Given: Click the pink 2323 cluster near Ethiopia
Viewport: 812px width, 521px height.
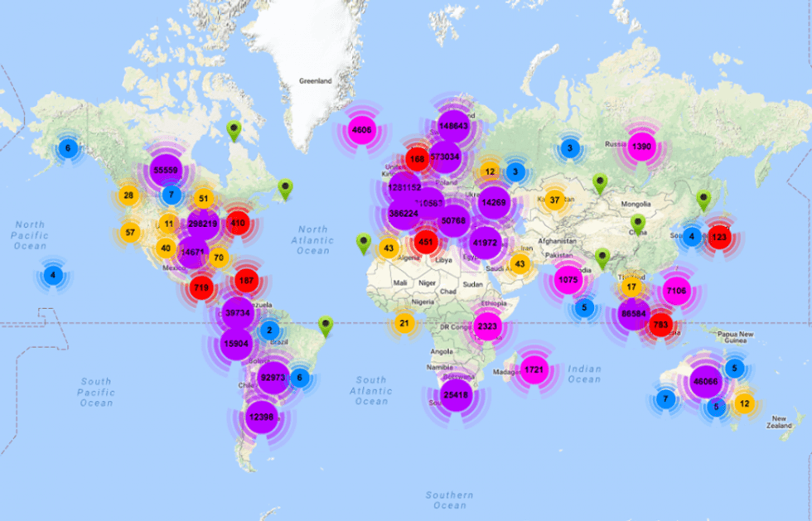Looking at the screenshot, I should [x=487, y=326].
